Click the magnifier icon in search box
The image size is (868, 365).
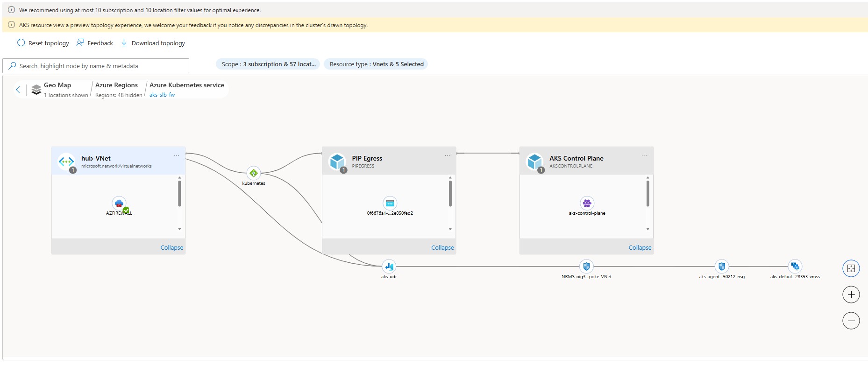tap(13, 66)
